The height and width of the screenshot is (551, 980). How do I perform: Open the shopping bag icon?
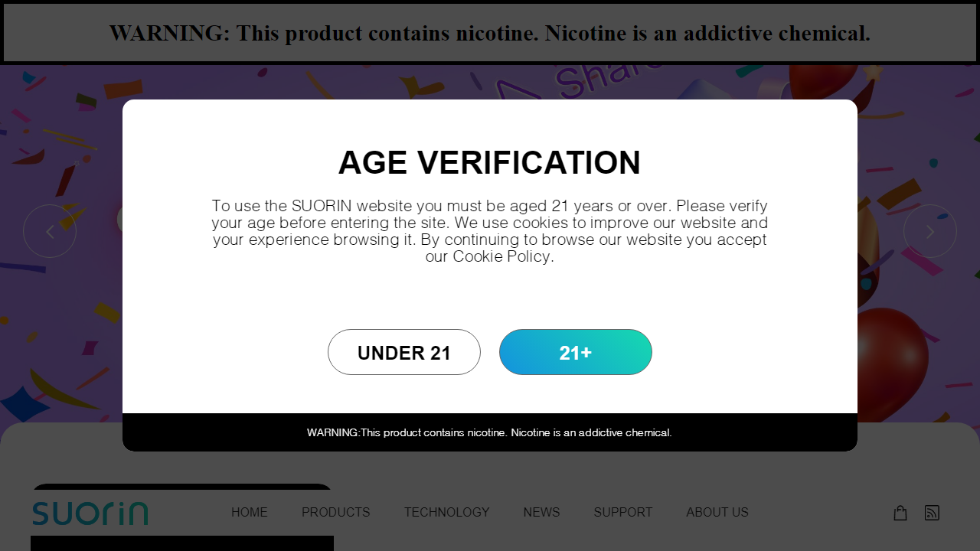pyautogui.click(x=900, y=513)
